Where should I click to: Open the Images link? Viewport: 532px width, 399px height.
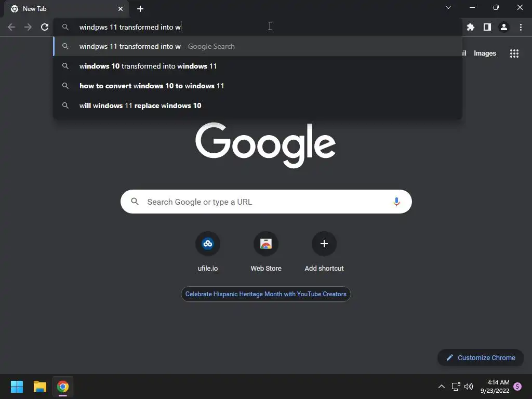click(x=485, y=54)
